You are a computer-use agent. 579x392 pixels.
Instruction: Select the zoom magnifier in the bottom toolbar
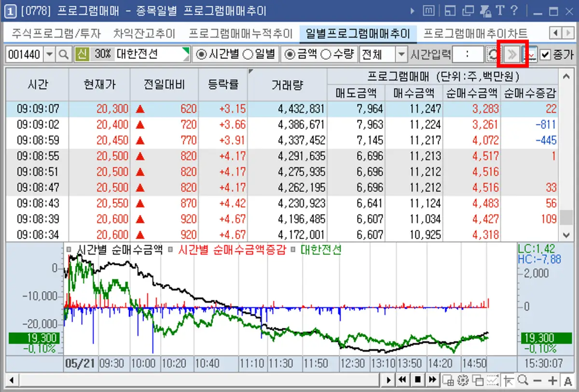[x=523, y=380]
